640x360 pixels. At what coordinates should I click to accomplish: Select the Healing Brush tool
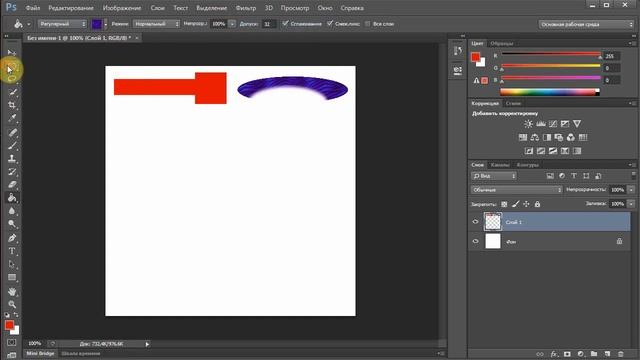pos(12,132)
